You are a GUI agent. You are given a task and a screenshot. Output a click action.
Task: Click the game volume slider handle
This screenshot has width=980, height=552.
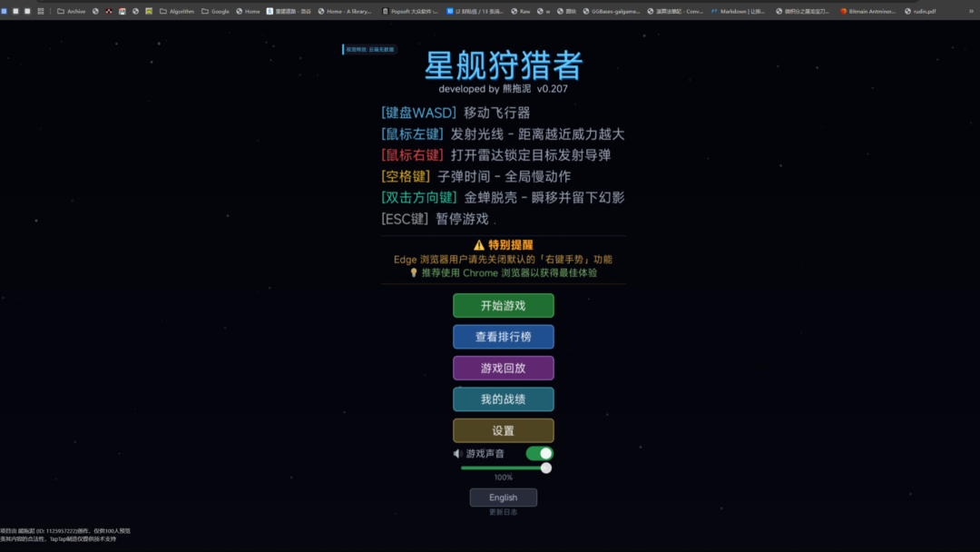(546, 468)
